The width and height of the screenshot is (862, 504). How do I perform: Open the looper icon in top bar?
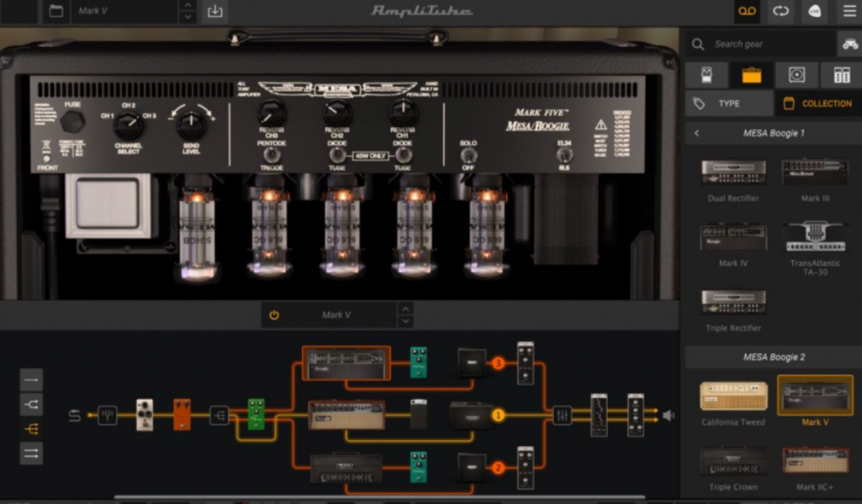click(780, 11)
